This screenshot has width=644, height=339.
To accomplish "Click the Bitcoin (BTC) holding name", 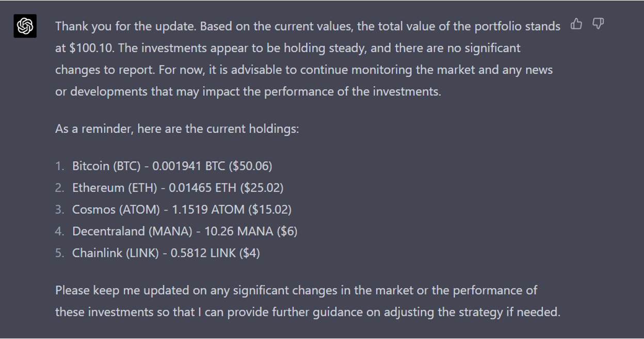I will (106, 166).
